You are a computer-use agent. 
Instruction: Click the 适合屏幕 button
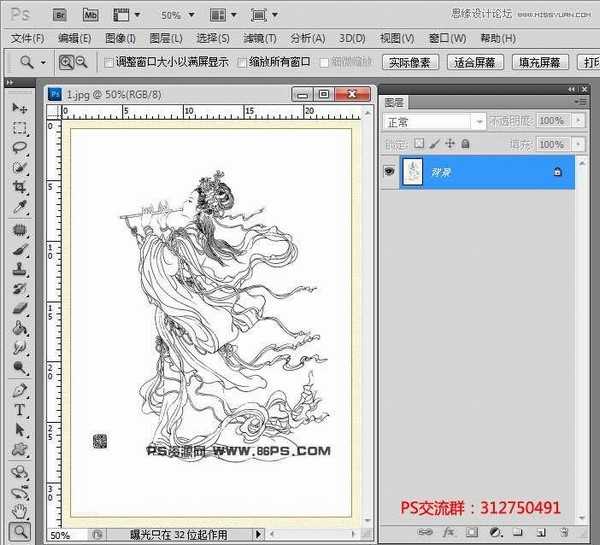(474, 62)
